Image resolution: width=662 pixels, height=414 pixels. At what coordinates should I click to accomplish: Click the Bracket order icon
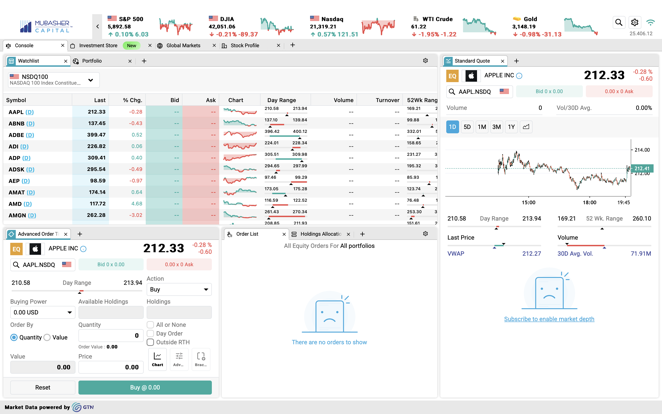201,359
